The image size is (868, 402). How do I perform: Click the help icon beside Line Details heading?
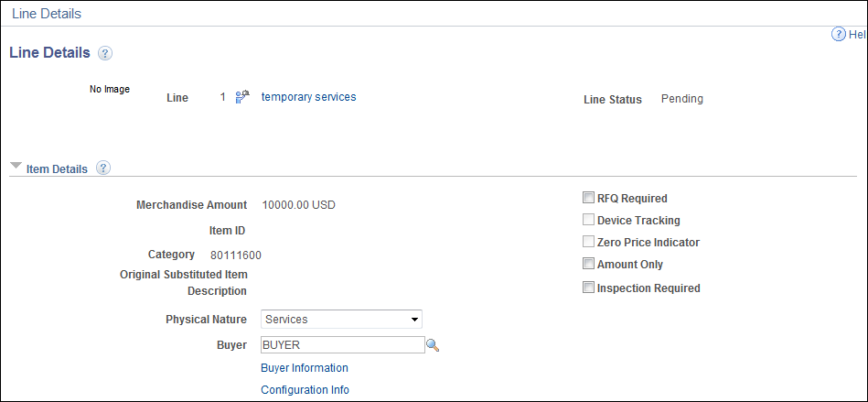[x=105, y=53]
